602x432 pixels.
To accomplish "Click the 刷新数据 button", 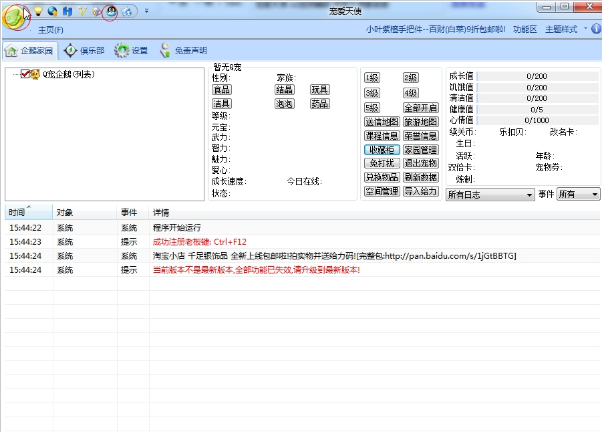I will click(x=420, y=177).
